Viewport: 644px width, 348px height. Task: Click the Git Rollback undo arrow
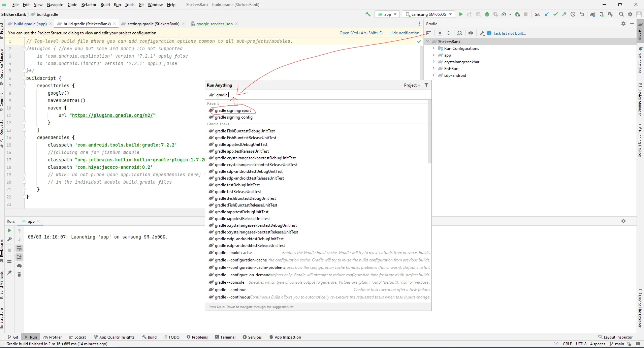point(582,14)
